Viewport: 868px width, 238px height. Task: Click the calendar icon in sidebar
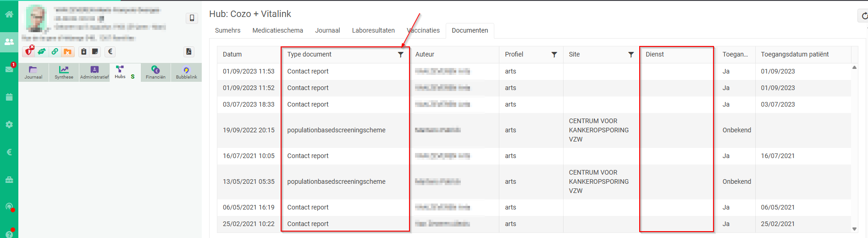tap(9, 97)
